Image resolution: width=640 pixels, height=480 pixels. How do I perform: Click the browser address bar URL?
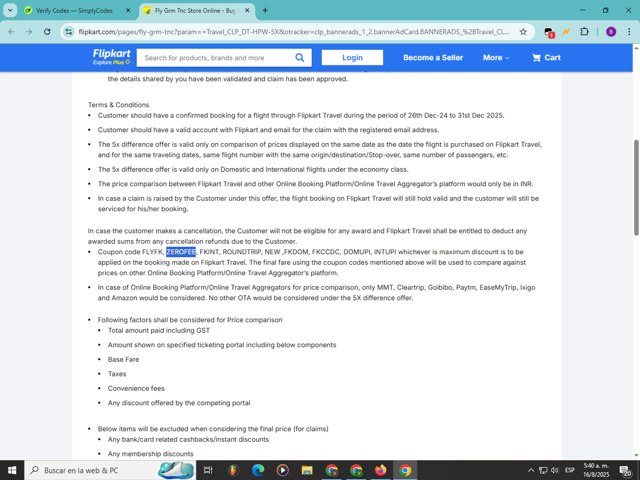point(294,31)
